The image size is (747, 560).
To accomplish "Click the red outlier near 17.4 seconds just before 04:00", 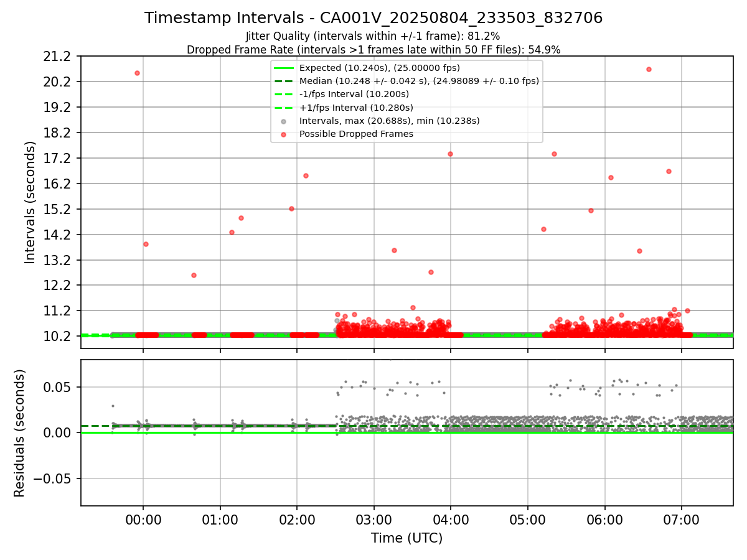I will (x=450, y=154).
